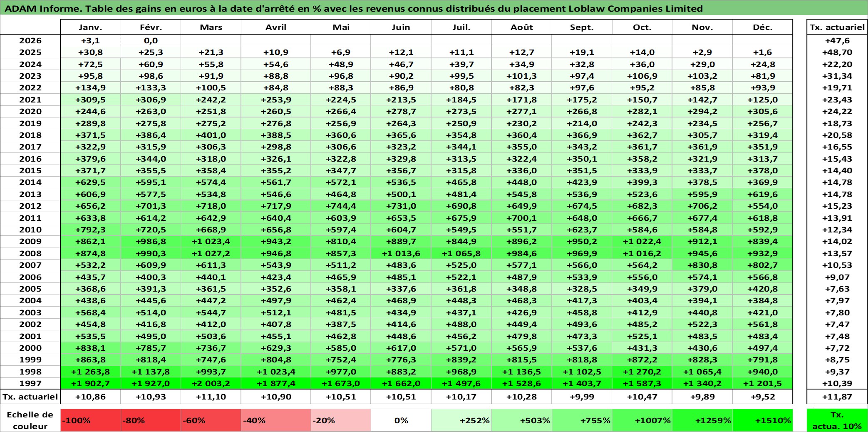Click the Mars column header
This screenshot has height=432, width=868.
click(x=211, y=27)
